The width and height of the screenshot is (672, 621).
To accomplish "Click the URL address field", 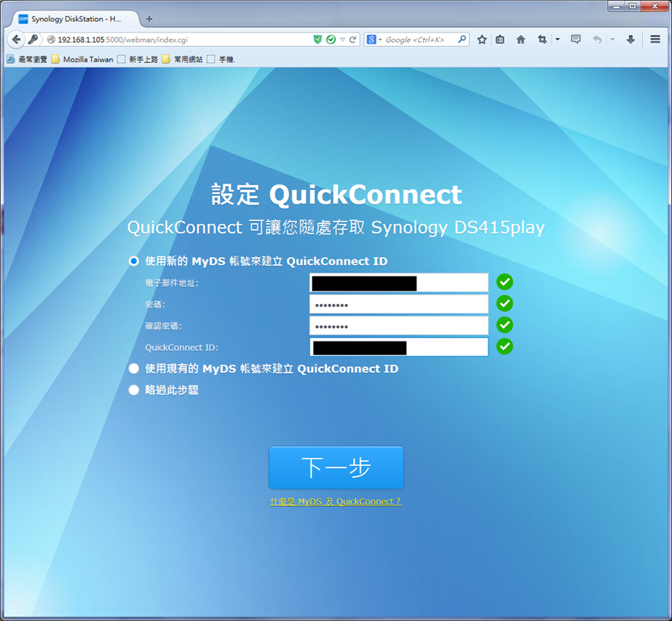I will [x=184, y=40].
